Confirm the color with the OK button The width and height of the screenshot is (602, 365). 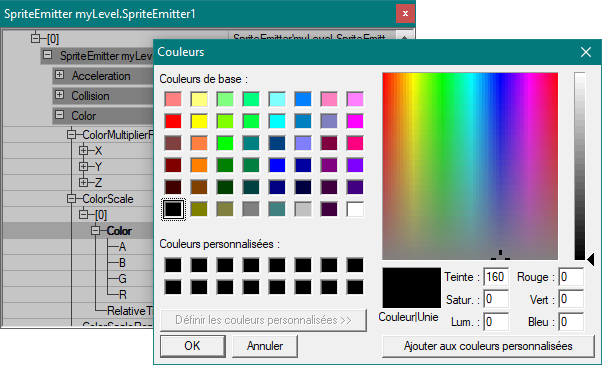[x=193, y=346]
